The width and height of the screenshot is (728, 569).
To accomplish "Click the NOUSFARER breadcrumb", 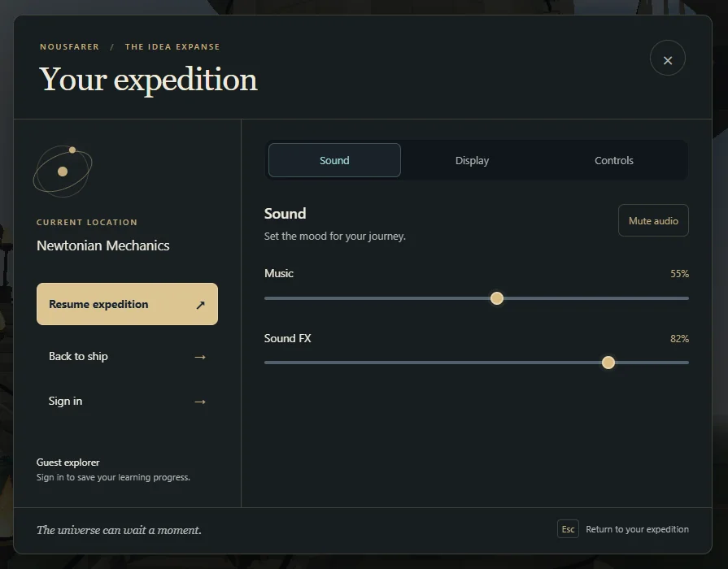I will (69, 47).
